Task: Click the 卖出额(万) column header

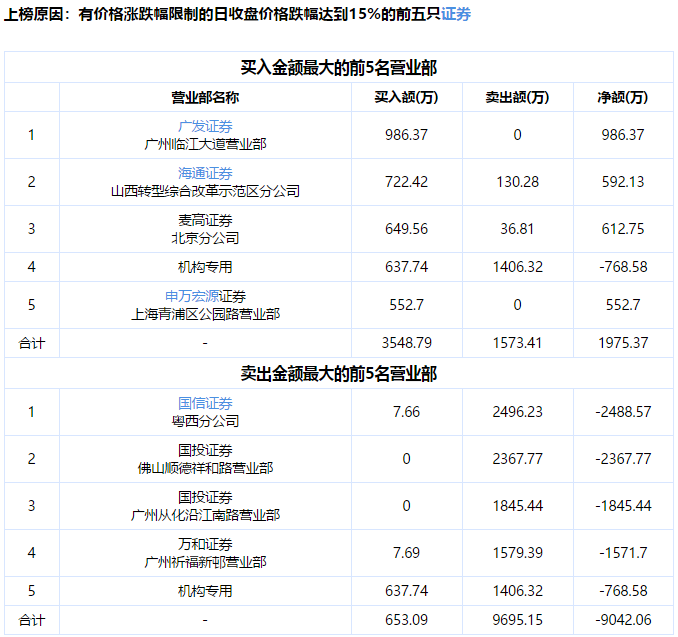Action: pyautogui.click(x=517, y=97)
